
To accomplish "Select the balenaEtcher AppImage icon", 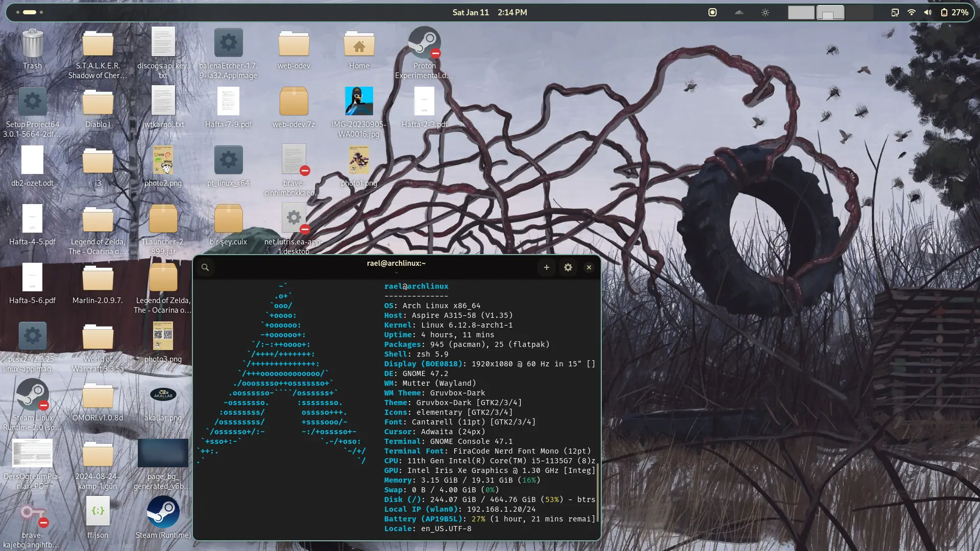I will 228,42.
